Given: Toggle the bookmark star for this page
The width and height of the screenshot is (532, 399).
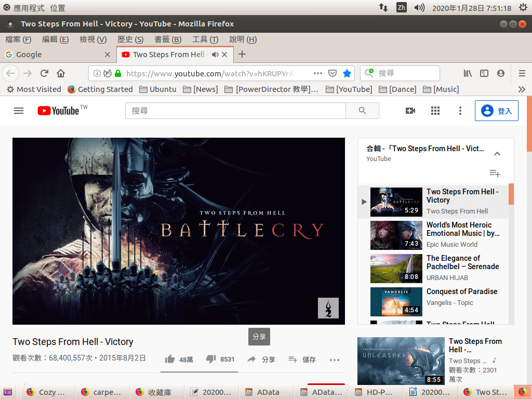Looking at the screenshot, I should pyautogui.click(x=347, y=73).
